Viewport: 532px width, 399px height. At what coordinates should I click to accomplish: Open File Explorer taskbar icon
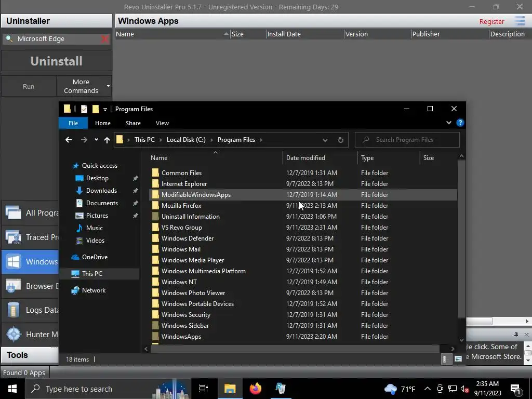coord(230,389)
